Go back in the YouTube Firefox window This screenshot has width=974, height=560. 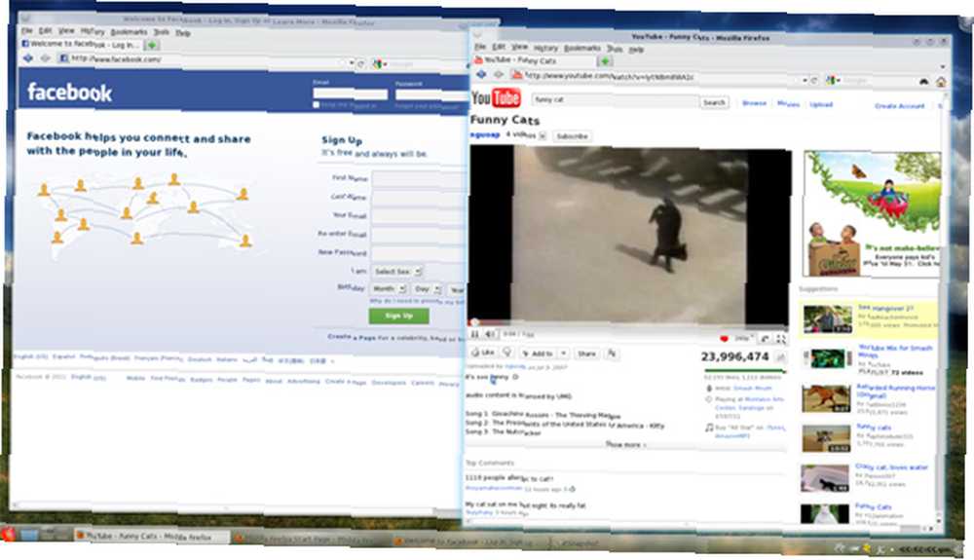pyautogui.click(x=481, y=74)
